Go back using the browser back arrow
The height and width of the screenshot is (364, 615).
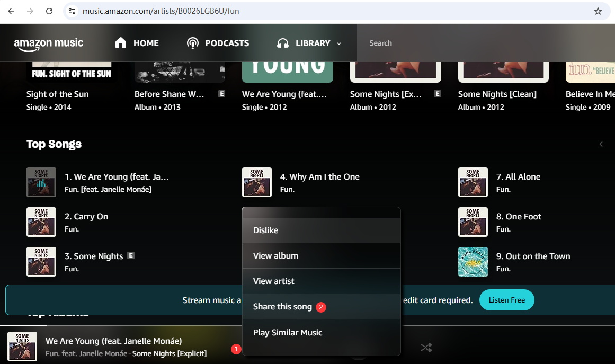pos(11,11)
